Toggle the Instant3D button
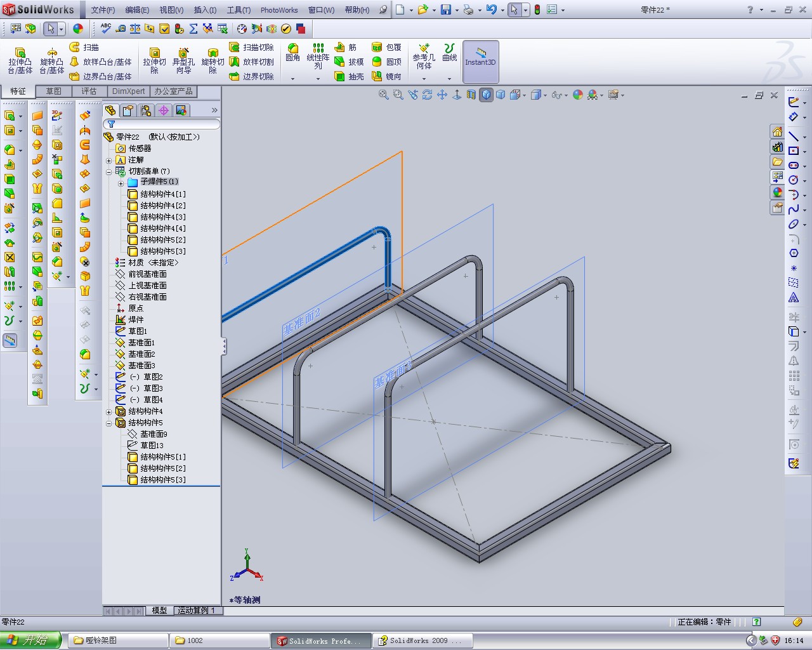 [x=480, y=62]
